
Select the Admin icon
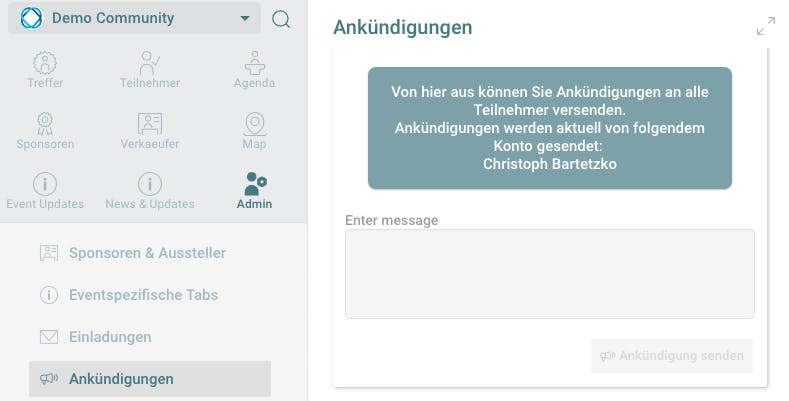tap(255, 184)
